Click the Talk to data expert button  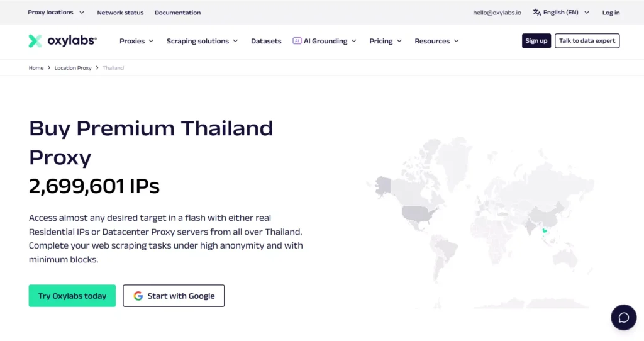(x=587, y=41)
